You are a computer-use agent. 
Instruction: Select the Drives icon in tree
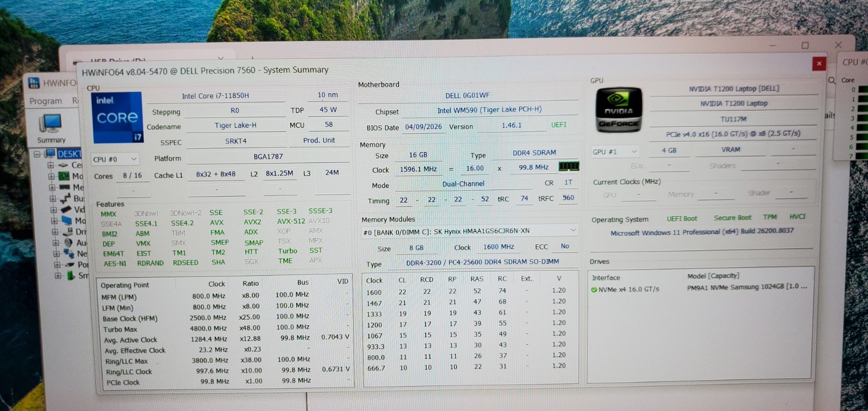coord(67,231)
